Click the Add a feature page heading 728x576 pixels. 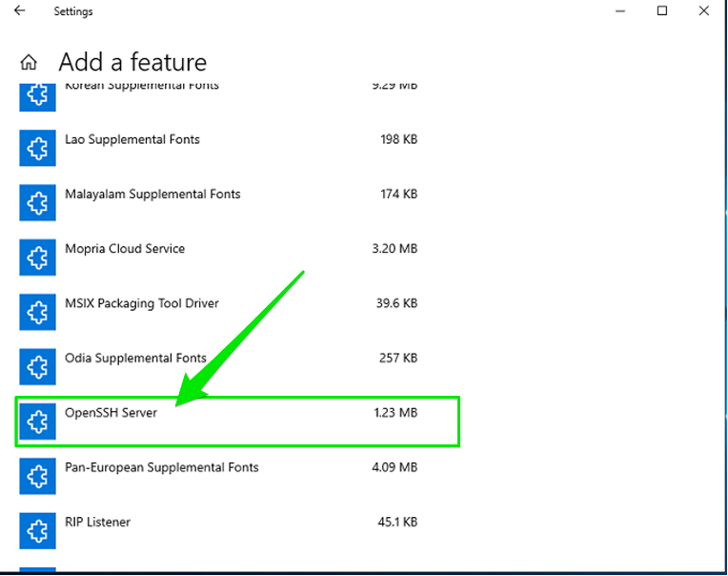pyautogui.click(x=132, y=62)
